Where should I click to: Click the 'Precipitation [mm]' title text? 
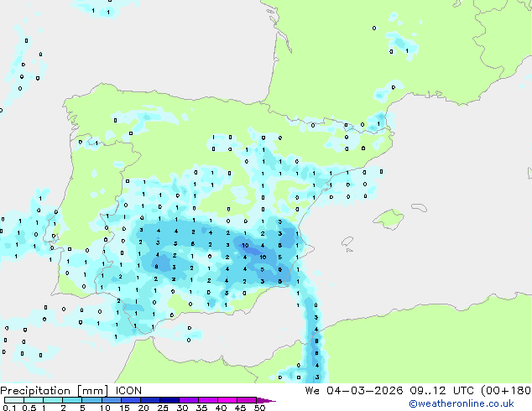pos(55,391)
